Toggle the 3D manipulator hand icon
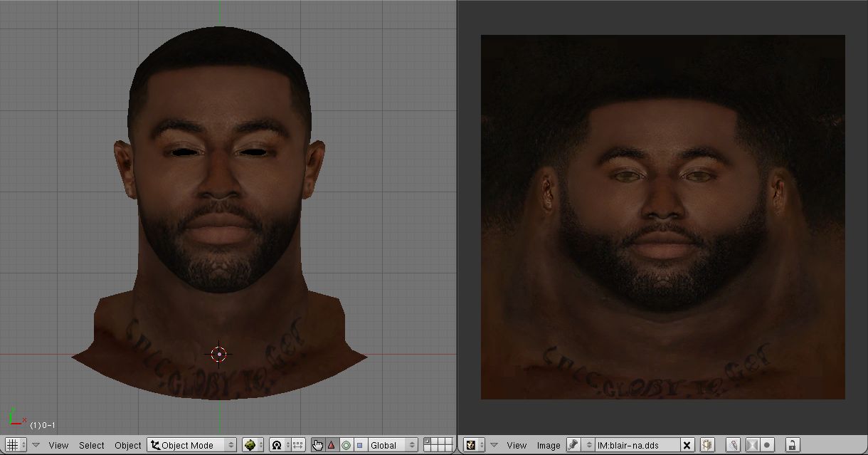This screenshot has width=868, height=455. tap(317, 445)
